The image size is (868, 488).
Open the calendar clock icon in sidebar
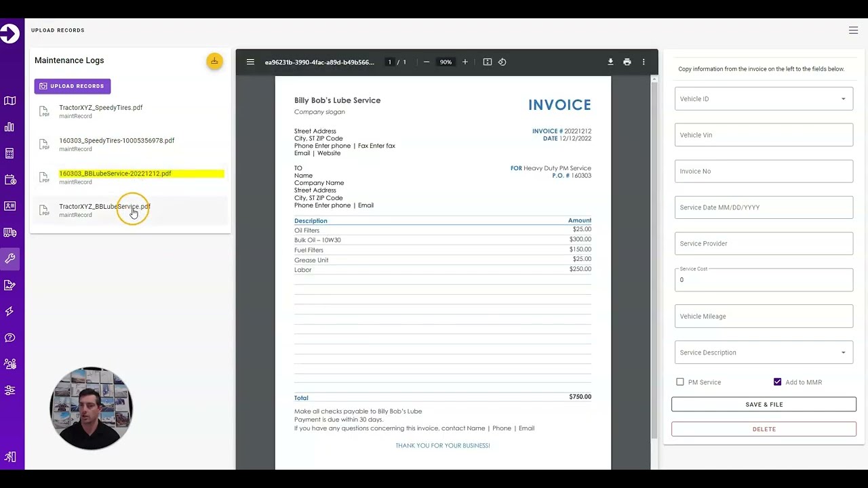tap(9, 180)
